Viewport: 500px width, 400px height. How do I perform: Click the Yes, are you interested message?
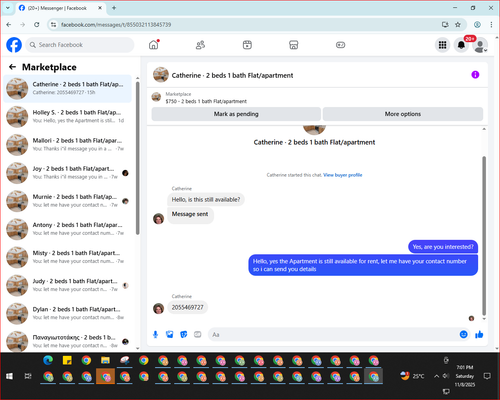[443, 247]
